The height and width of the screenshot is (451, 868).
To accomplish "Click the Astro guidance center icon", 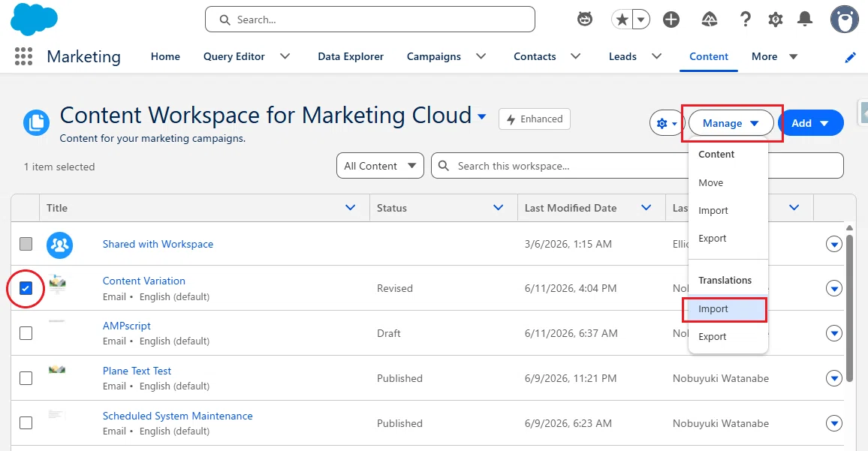I will click(585, 20).
